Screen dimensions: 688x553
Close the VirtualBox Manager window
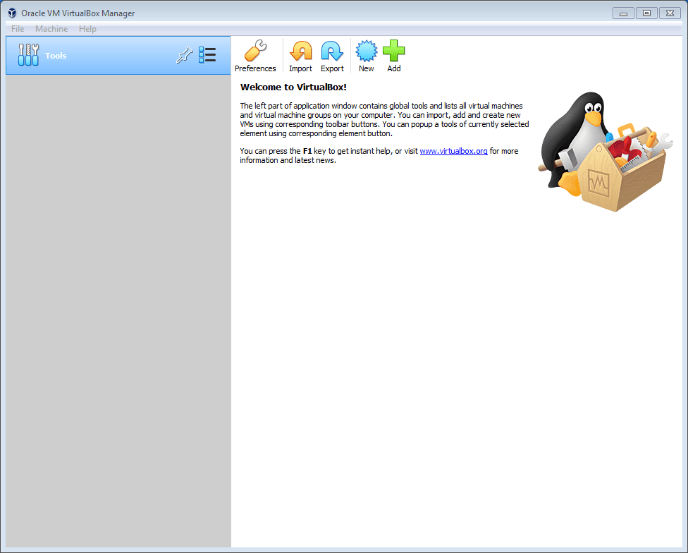point(670,13)
